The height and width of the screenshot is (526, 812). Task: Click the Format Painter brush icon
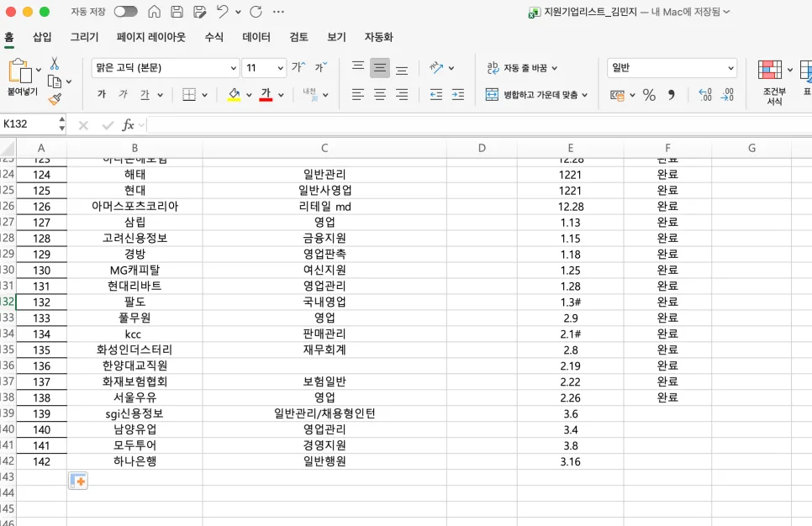(55, 99)
